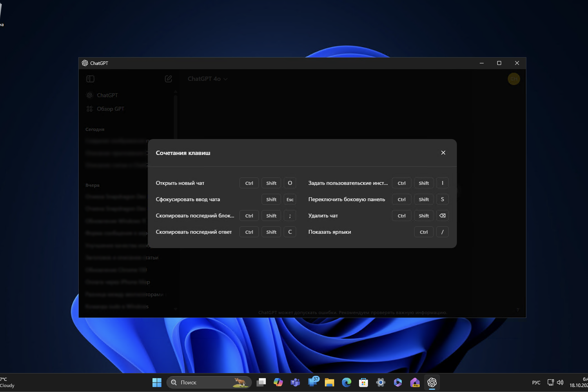This screenshot has height=392, width=588.
Task: Open the profile avatar menu
Action: coord(514,79)
